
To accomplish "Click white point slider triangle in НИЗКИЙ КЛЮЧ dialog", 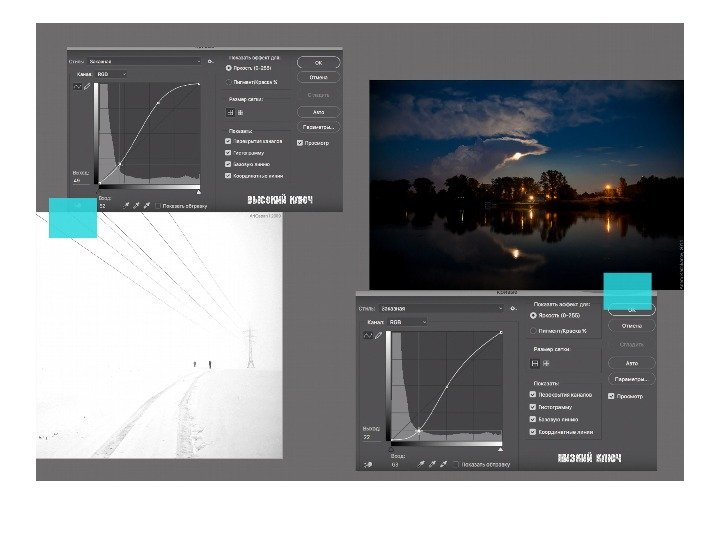I will click(x=500, y=449).
